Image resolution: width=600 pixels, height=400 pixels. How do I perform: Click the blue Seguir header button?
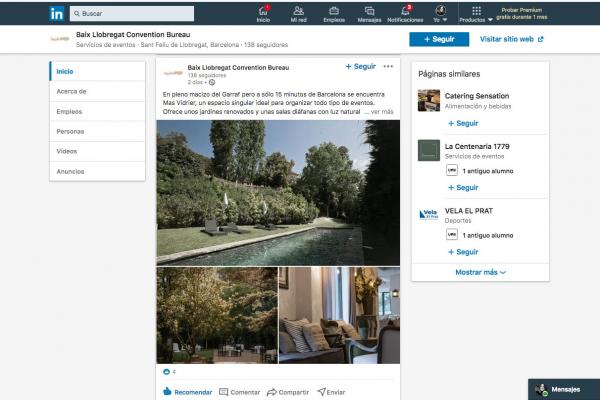(x=438, y=39)
